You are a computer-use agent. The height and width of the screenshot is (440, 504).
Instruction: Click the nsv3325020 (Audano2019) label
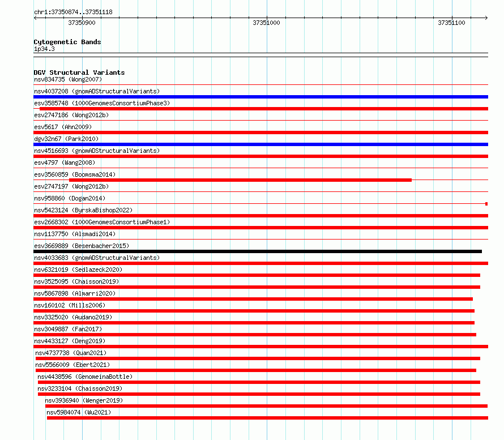tap(73, 317)
